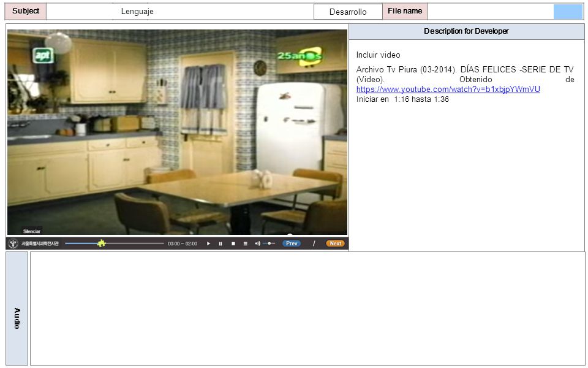Viewport: 588px width, 368px height.
Task: Mute audio via the speaker icon
Action: pyautogui.click(x=257, y=243)
